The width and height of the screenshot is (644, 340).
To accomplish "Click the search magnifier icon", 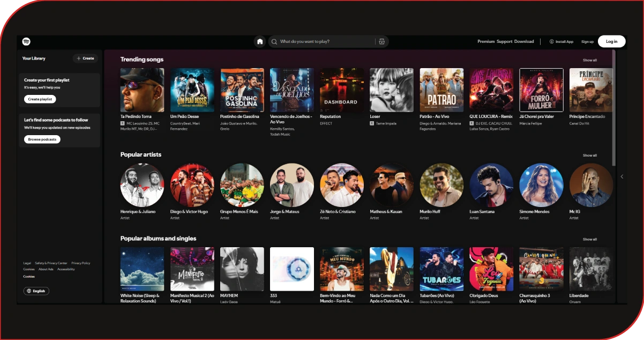I will click(274, 41).
